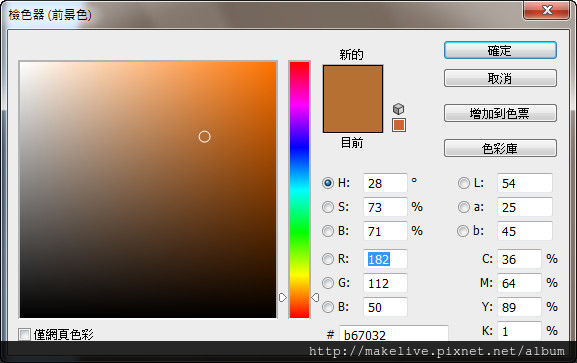Enable the 僅網頁色彩 web colors checkbox

coord(24,334)
